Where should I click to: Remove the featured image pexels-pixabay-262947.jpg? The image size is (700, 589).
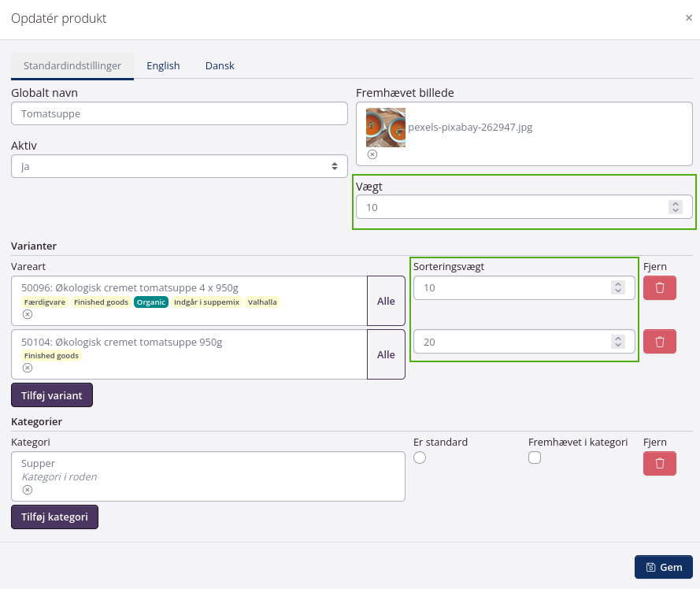coord(372,155)
